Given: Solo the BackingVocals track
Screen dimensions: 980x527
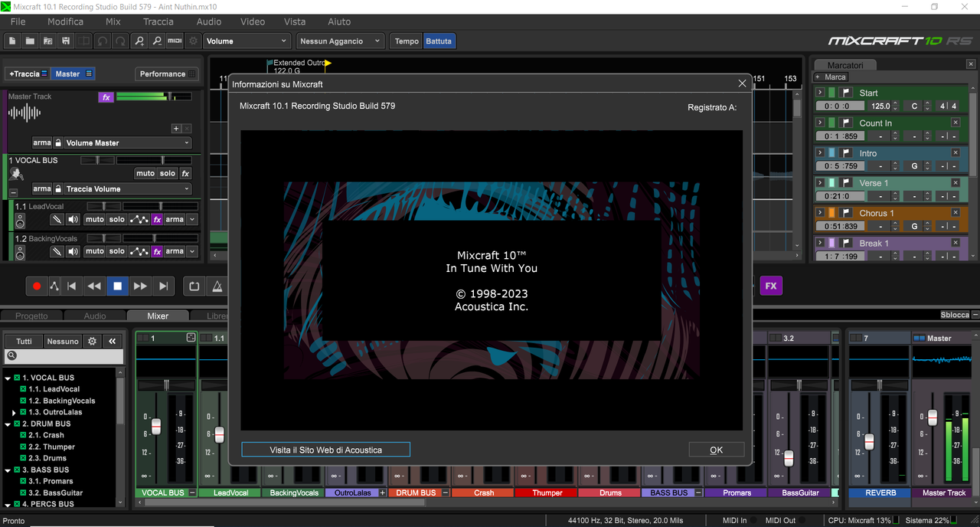Looking at the screenshot, I should click(x=116, y=251).
